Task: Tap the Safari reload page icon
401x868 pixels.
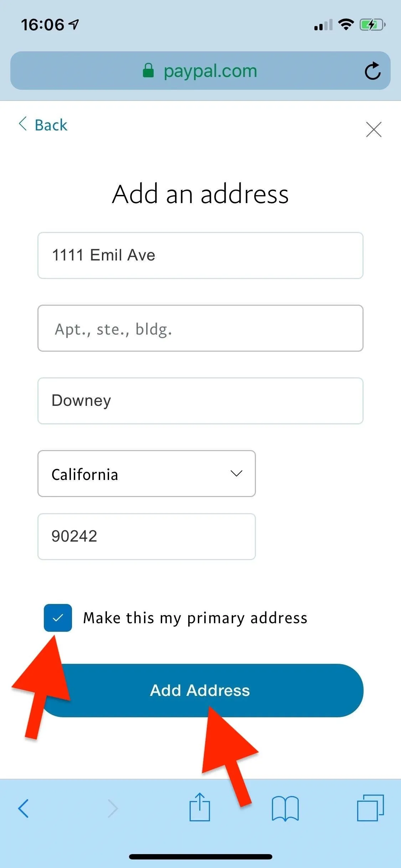Action: [372, 71]
